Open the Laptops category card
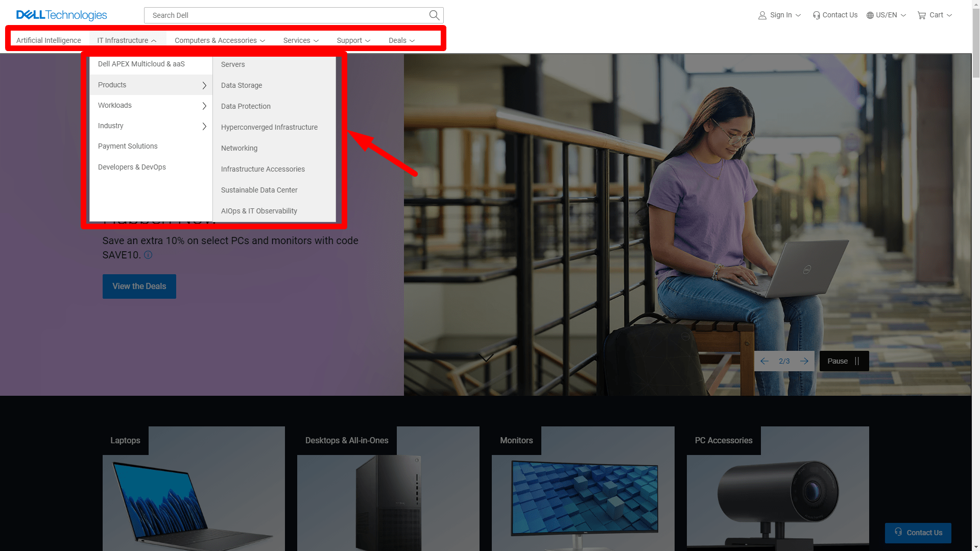The image size is (980, 551). [x=194, y=489]
